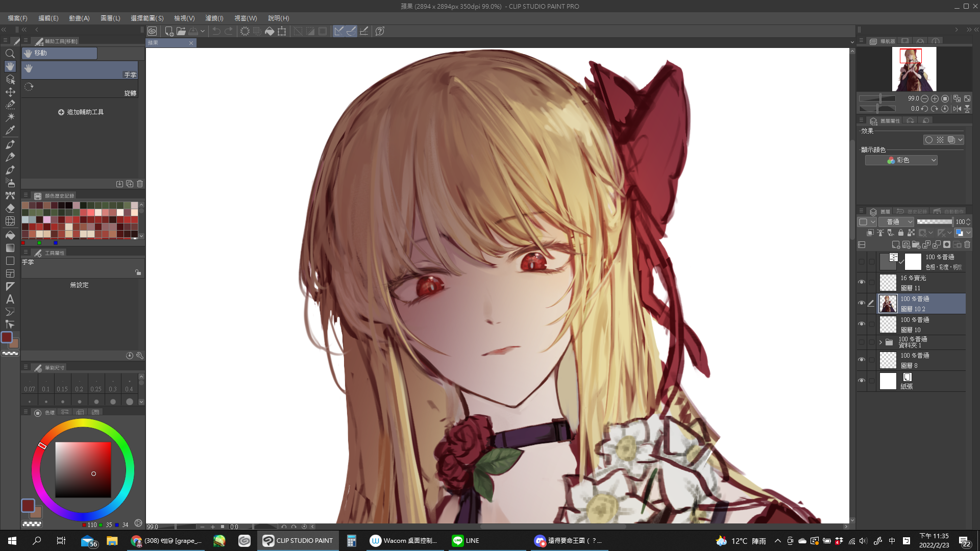Close the 蘋果 canvas tab
980x551 pixels.
click(191, 43)
